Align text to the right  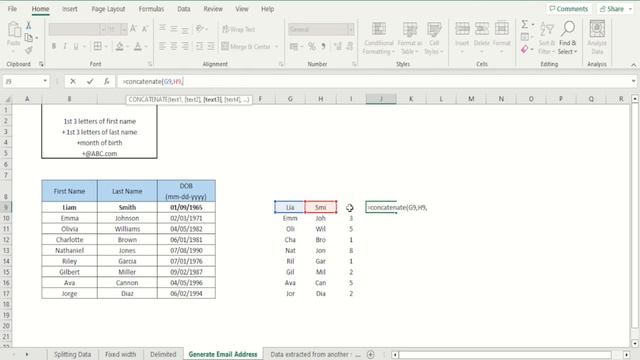[185, 47]
